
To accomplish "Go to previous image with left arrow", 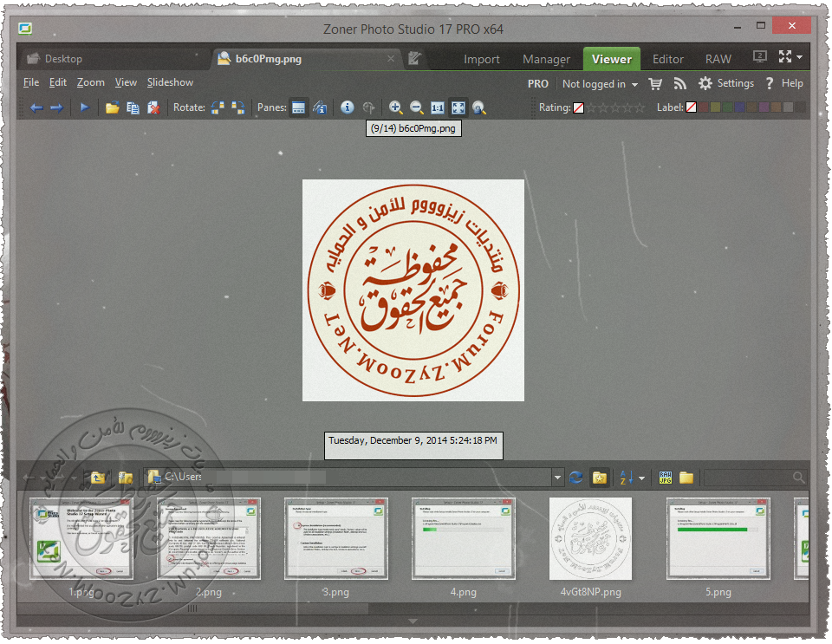I will click(x=36, y=107).
